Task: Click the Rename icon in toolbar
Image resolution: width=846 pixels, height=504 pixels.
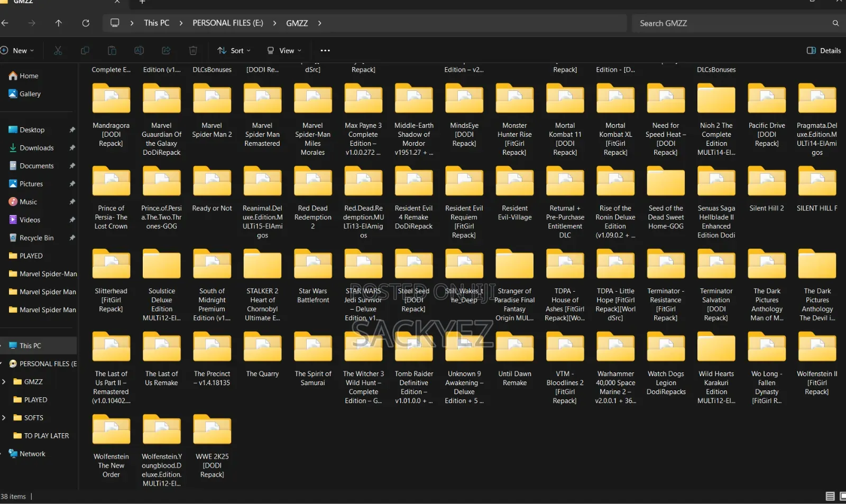Action: [x=139, y=51]
